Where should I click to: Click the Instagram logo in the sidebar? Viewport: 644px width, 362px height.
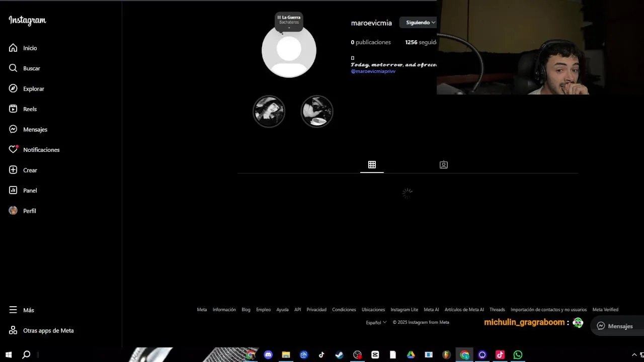point(27,21)
